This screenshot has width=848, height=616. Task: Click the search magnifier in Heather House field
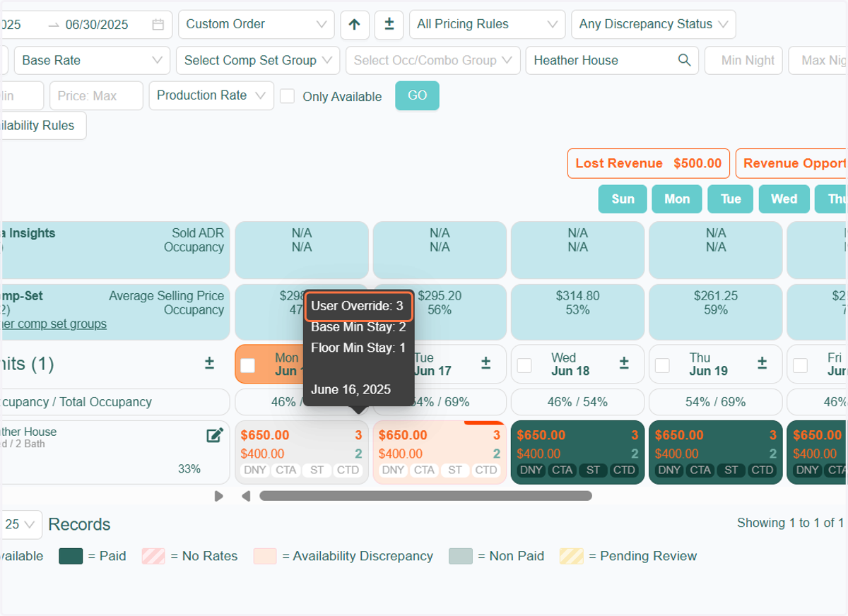(684, 60)
